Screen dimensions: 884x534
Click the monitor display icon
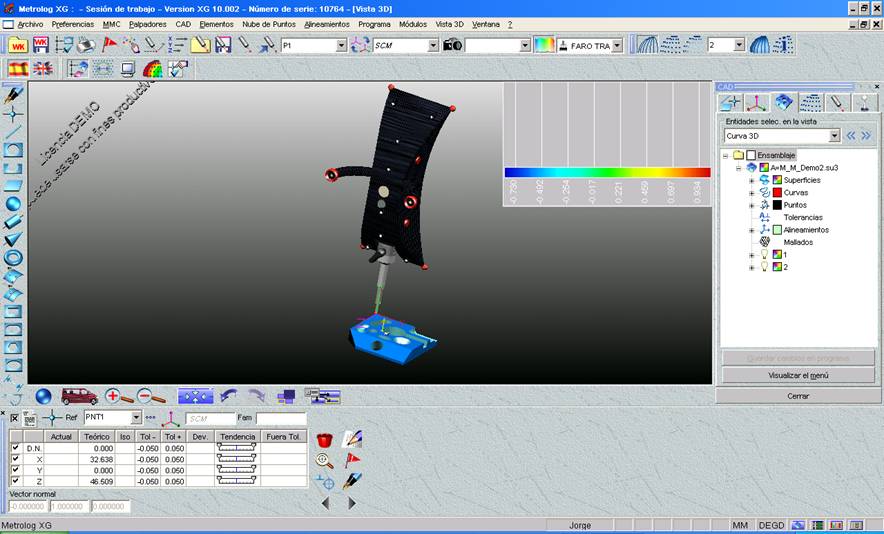(x=128, y=69)
